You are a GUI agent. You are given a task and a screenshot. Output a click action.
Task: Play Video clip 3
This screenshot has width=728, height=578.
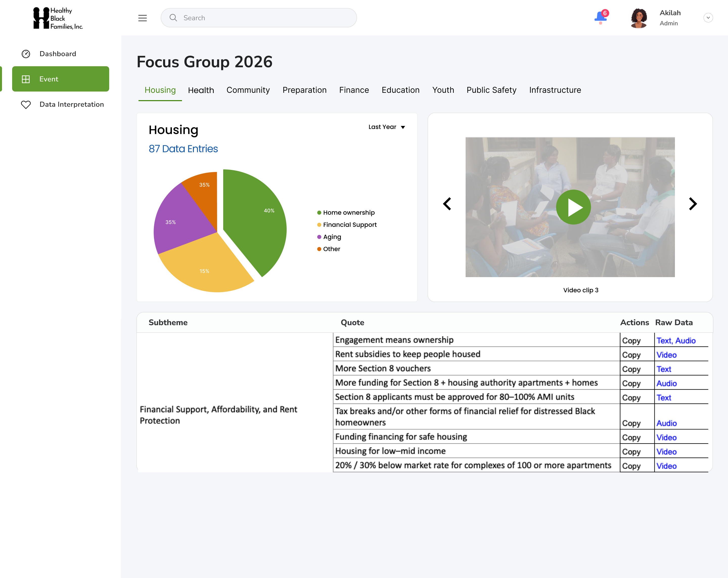click(x=573, y=207)
